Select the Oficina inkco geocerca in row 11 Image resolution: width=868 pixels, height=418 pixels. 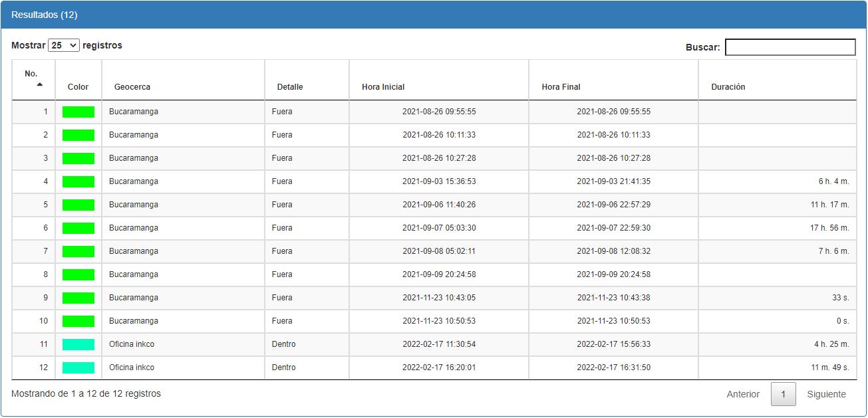132,344
